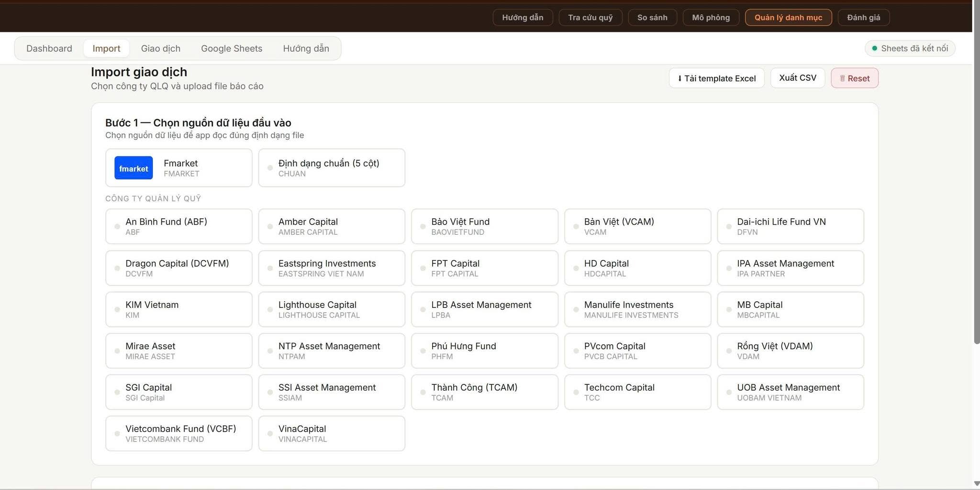Click the text Chọn công ty QLQ và upload file báo cáo
The image size is (980, 490).
click(177, 86)
